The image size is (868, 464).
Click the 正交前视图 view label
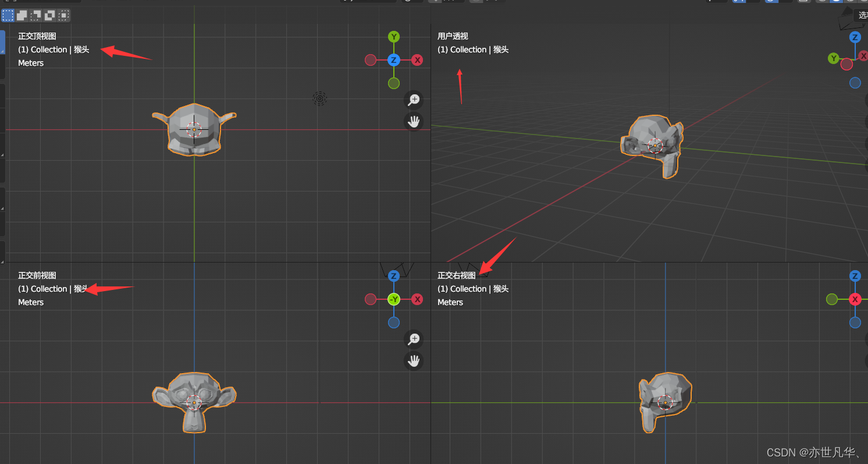pos(37,275)
